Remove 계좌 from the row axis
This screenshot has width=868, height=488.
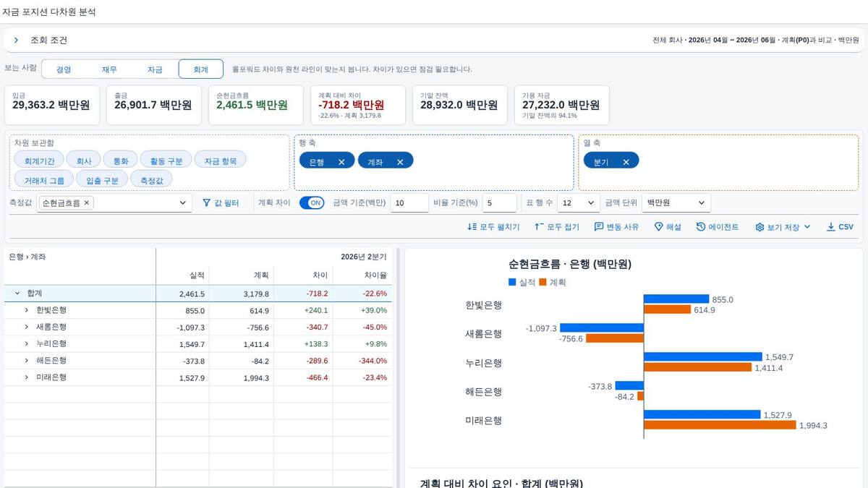tap(400, 162)
